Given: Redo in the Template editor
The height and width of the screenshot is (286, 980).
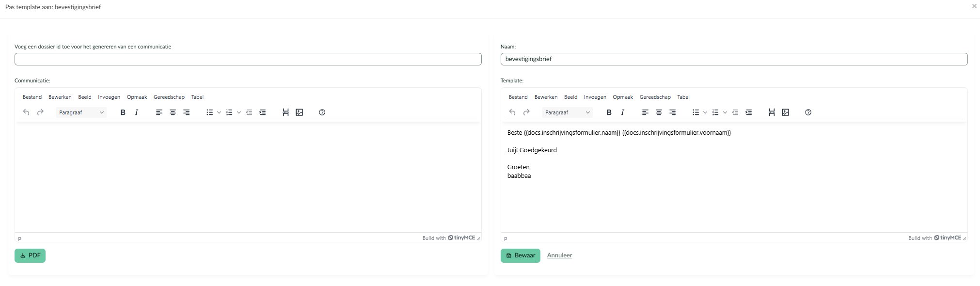Looking at the screenshot, I should (526, 112).
